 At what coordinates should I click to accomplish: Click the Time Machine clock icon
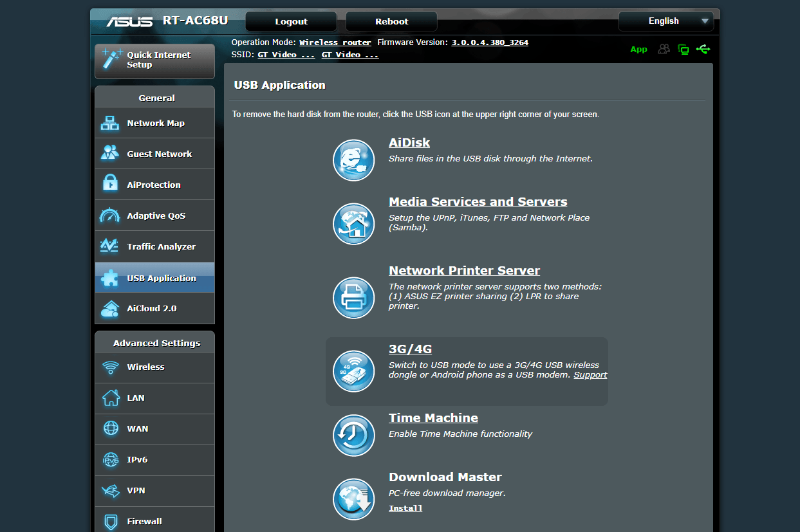(354, 436)
